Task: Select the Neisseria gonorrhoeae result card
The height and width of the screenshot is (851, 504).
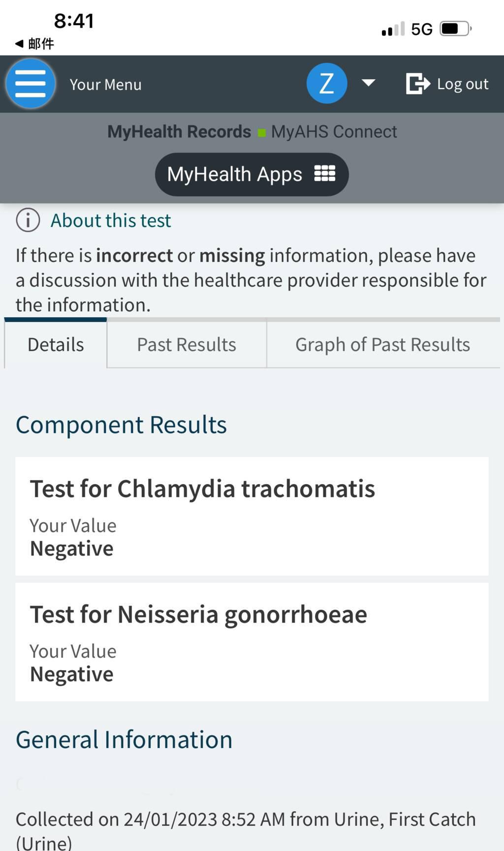Action: coord(252,642)
